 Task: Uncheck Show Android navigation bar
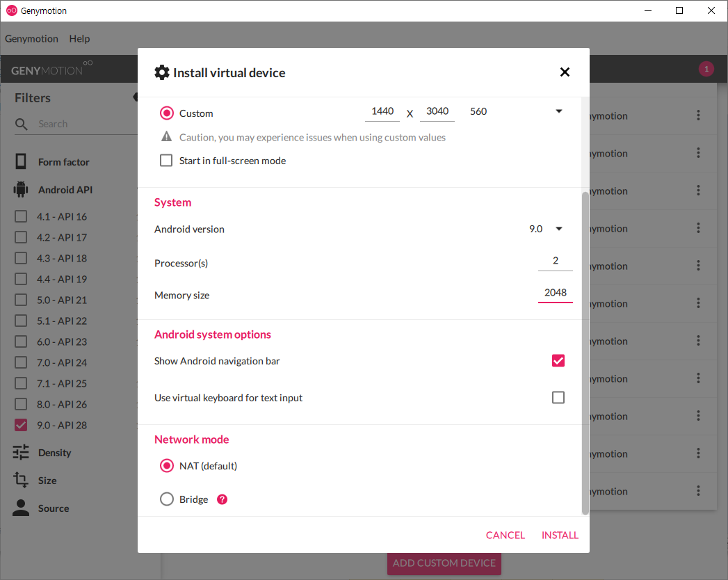pos(558,361)
